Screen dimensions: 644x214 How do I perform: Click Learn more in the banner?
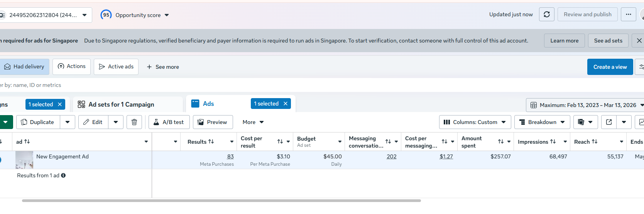(564, 41)
